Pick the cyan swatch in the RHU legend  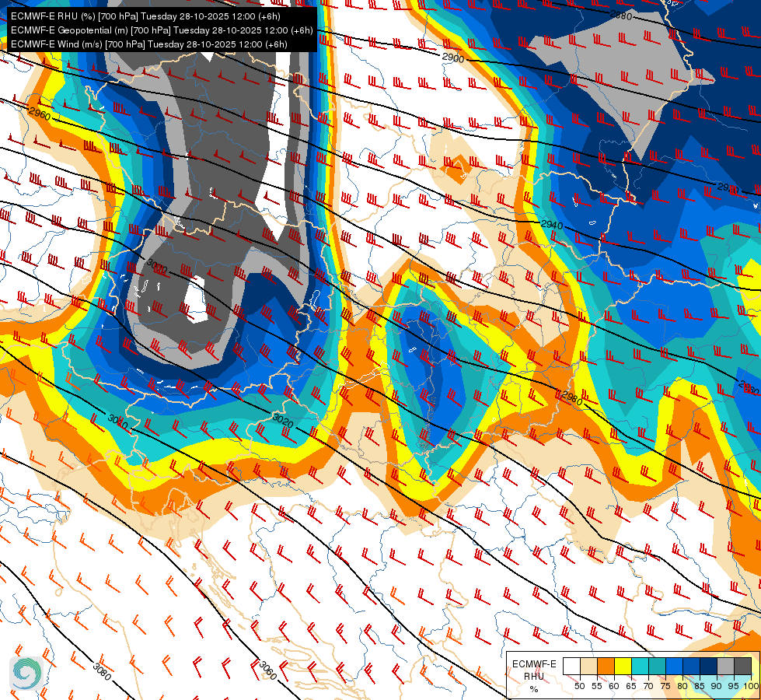click(x=641, y=667)
